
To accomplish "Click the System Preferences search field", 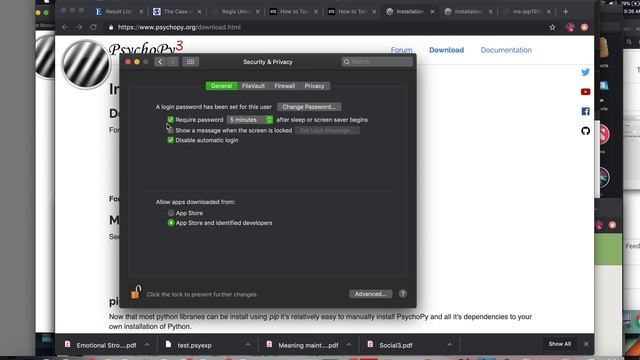I will click(377, 62).
